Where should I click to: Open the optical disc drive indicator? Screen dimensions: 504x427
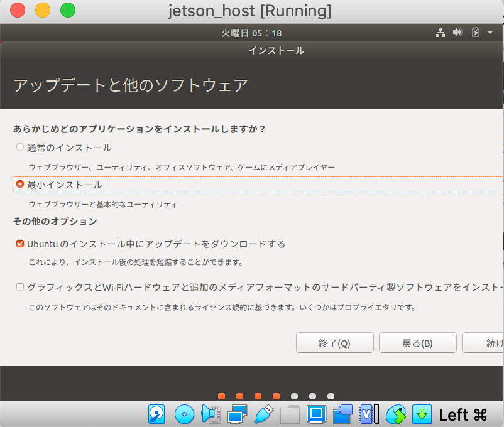pos(184,414)
